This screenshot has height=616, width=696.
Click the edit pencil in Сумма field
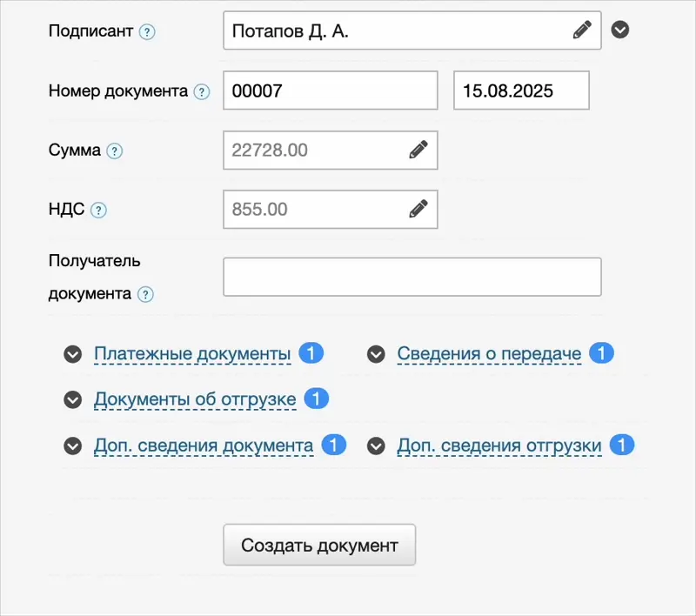click(418, 150)
